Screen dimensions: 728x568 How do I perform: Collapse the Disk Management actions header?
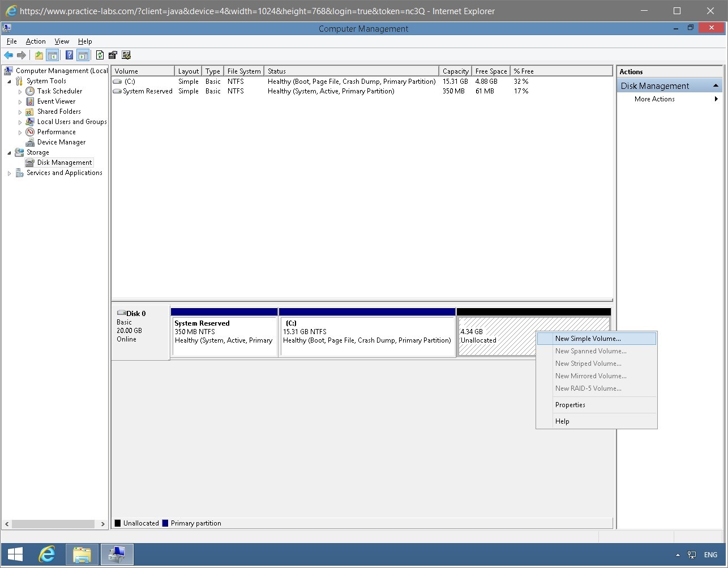click(x=715, y=85)
